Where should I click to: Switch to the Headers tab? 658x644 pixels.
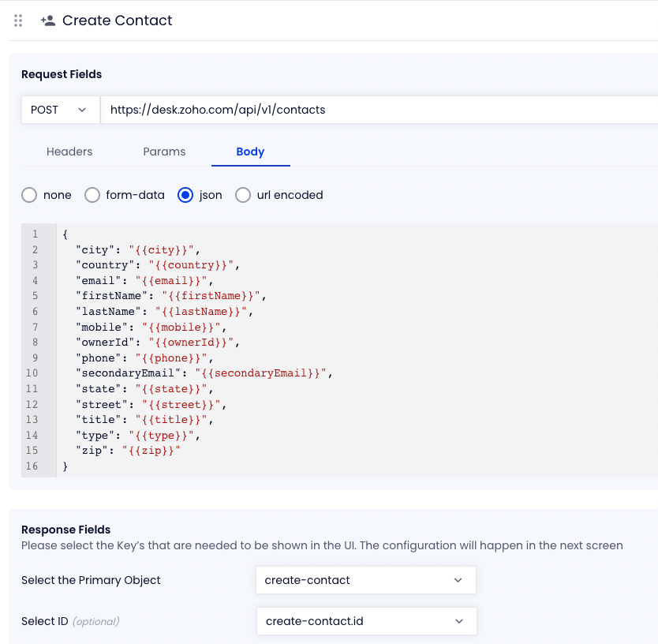coord(69,152)
